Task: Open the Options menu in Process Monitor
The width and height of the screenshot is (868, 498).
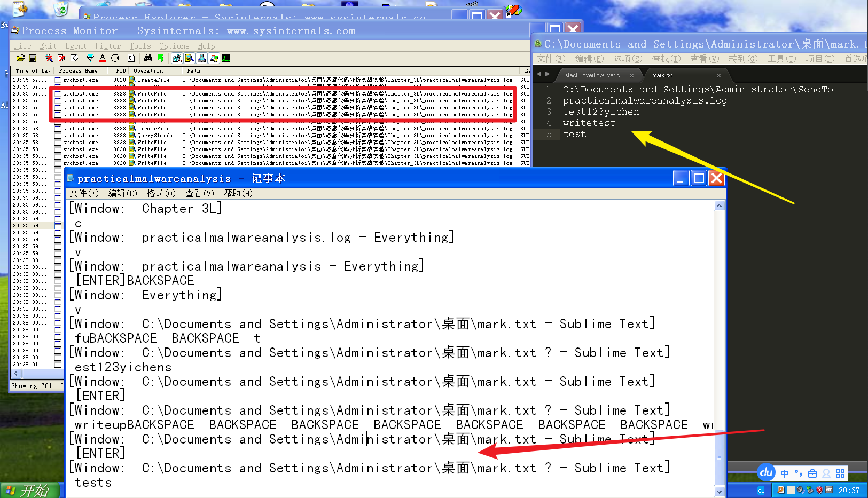Action: pyautogui.click(x=174, y=46)
